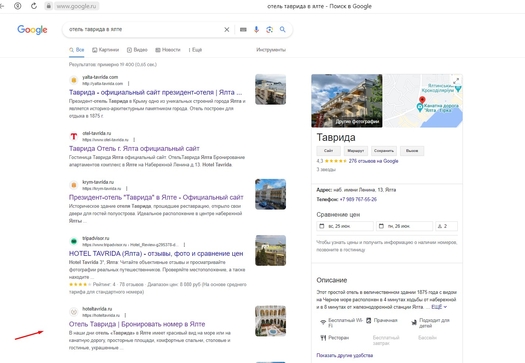
Task: Open the Ещё search filter menu
Action: [195, 50]
